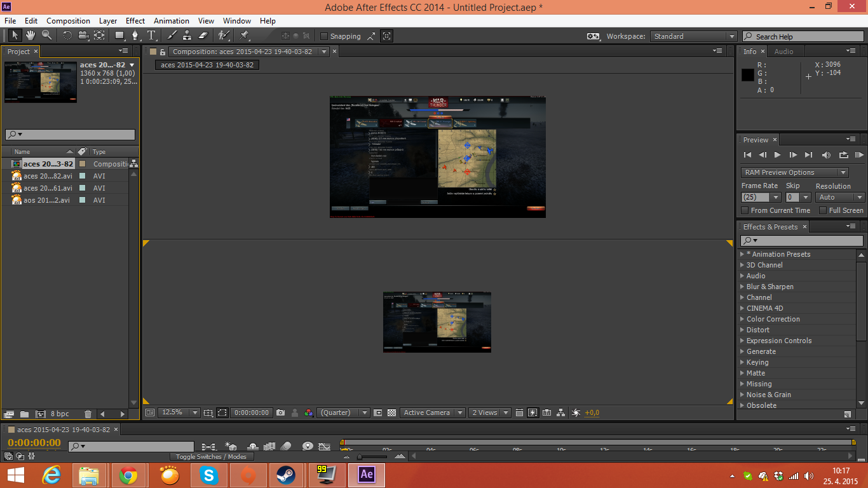Viewport: 868px width, 488px height.
Task: Switch to the Audio panel tab
Action: tap(783, 51)
